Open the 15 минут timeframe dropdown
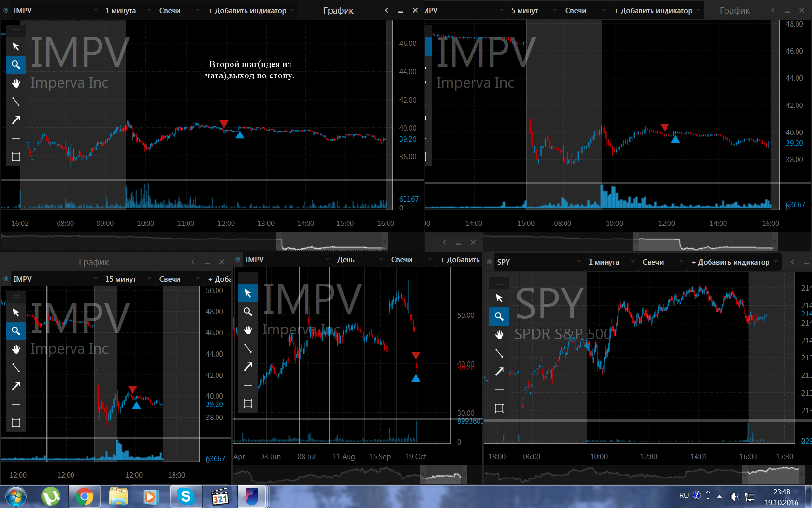Screen dimensions: 812x508 [x=128, y=279]
